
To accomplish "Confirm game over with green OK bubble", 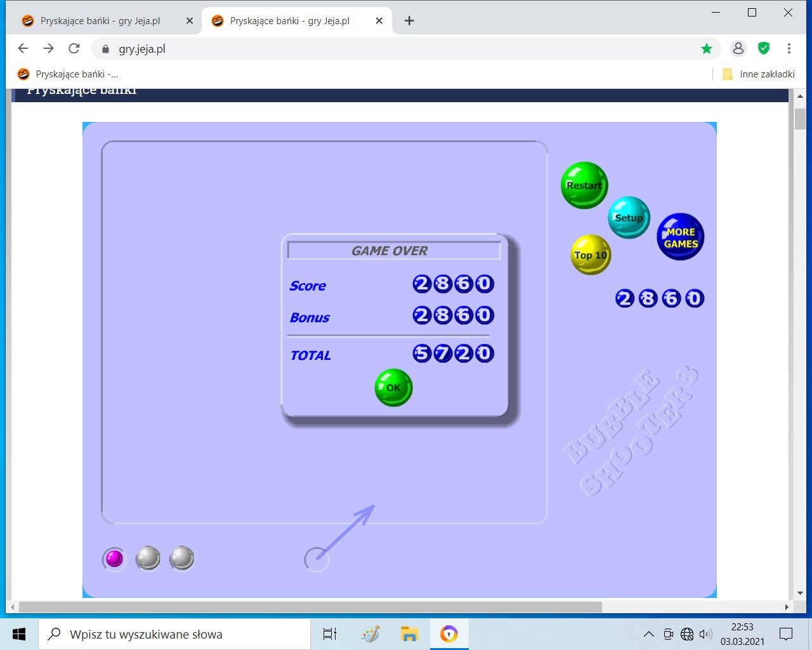I will tap(393, 387).
